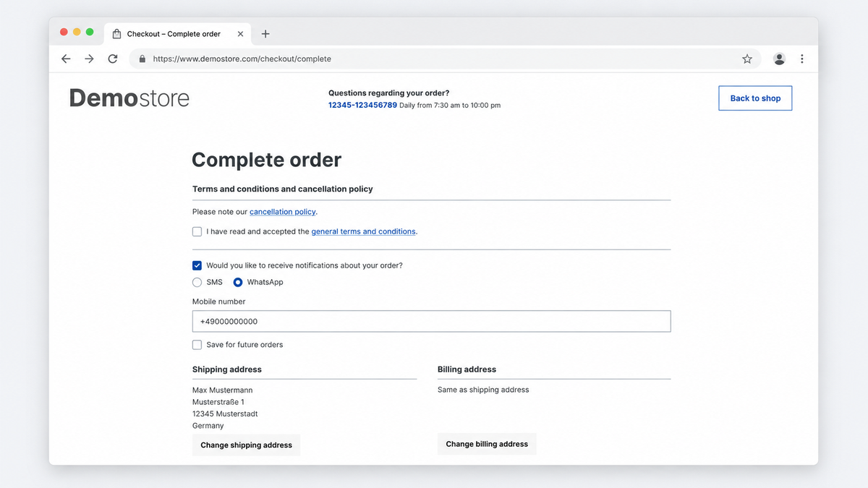The image size is (868, 488).
Task: Reload the page with the refresh icon
Action: click(x=113, y=59)
